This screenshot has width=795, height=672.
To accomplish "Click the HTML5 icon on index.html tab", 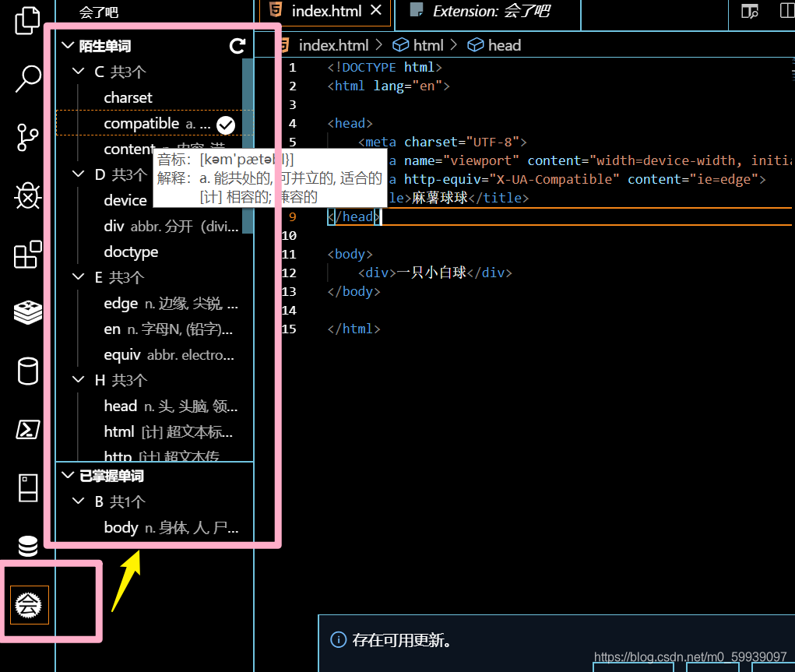I will point(276,9).
